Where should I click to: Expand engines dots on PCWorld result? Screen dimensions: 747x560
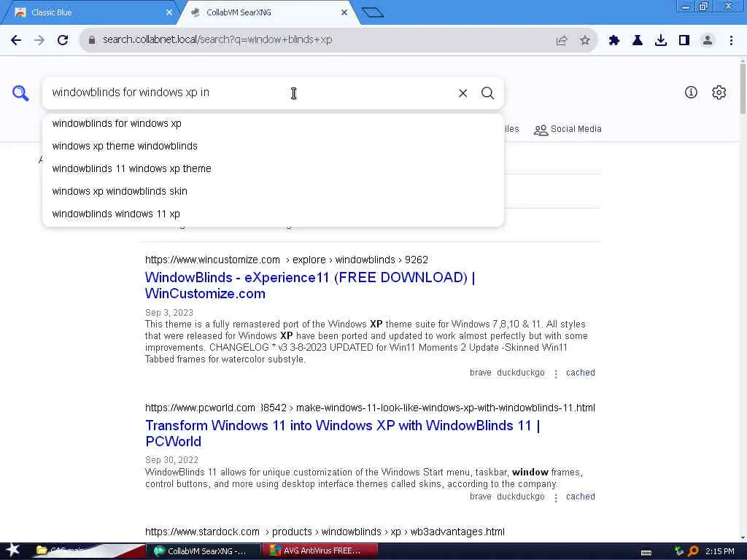pos(555,497)
